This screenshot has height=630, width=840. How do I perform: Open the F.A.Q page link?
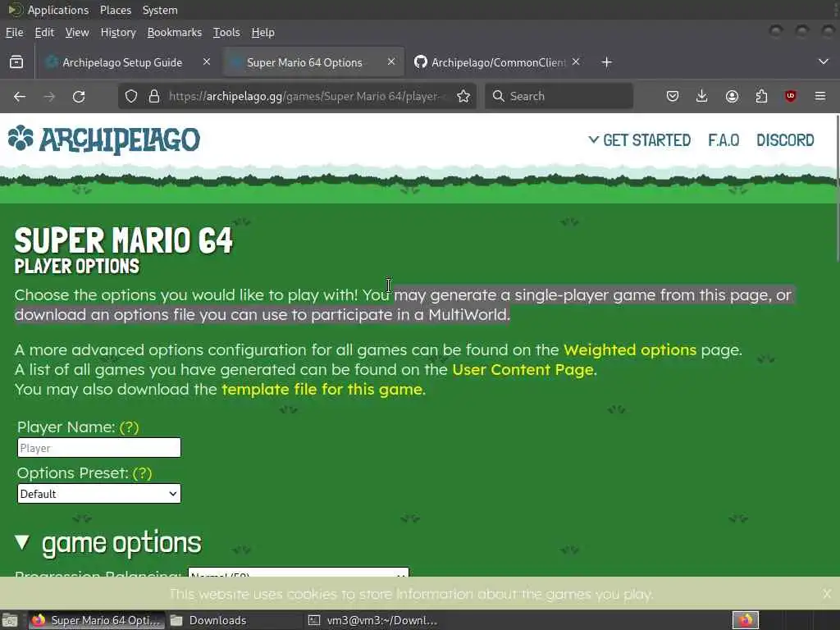724,140
